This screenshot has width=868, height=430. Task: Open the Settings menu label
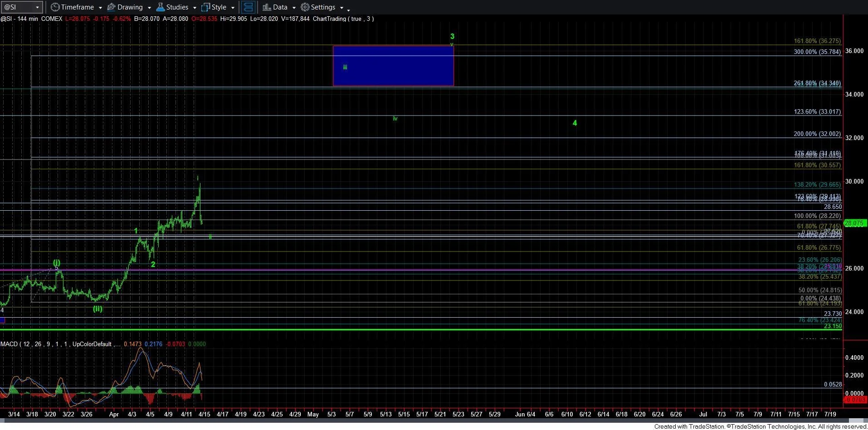coord(323,7)
